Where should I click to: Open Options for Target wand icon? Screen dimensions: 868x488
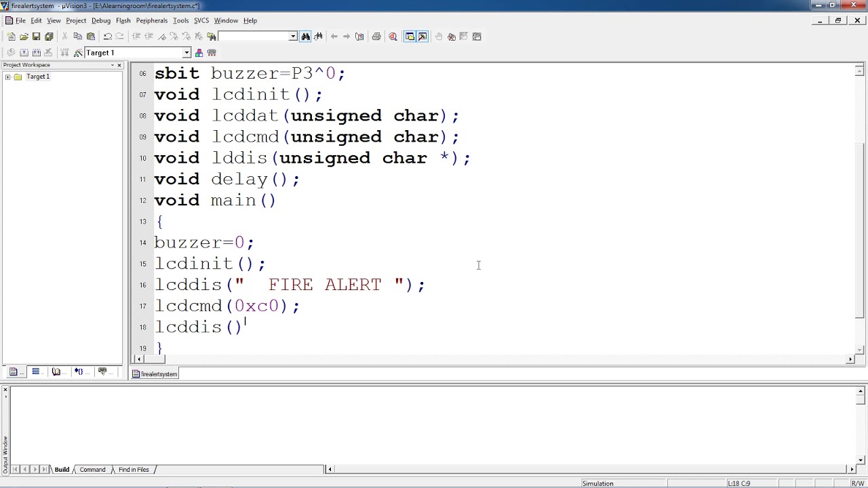click(78, 53)
